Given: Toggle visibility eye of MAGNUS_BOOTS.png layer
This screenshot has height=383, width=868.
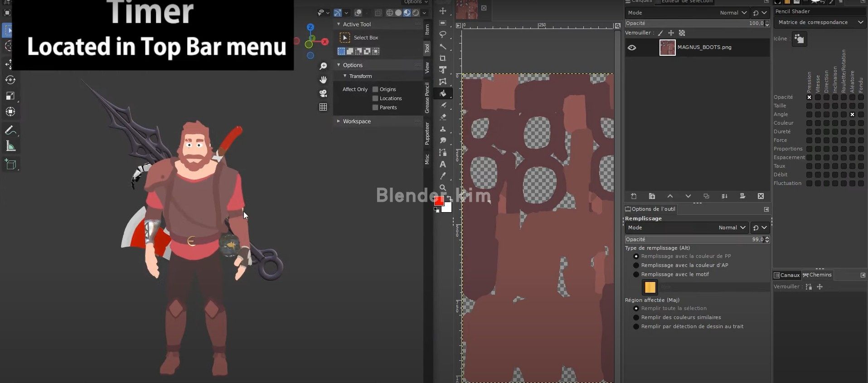Looking at the screenshot, I should (632, 48).
